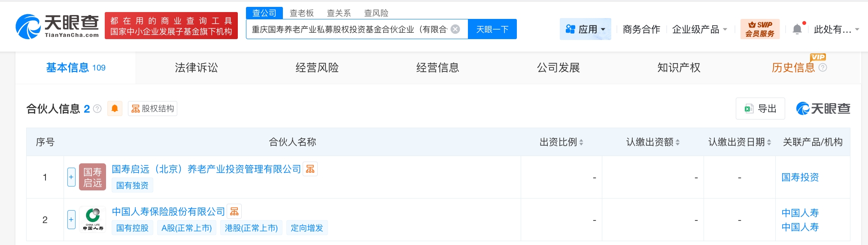Viewport: 868px width, 245px height.
Task: Open the notification bell in header
Action: 797,29
